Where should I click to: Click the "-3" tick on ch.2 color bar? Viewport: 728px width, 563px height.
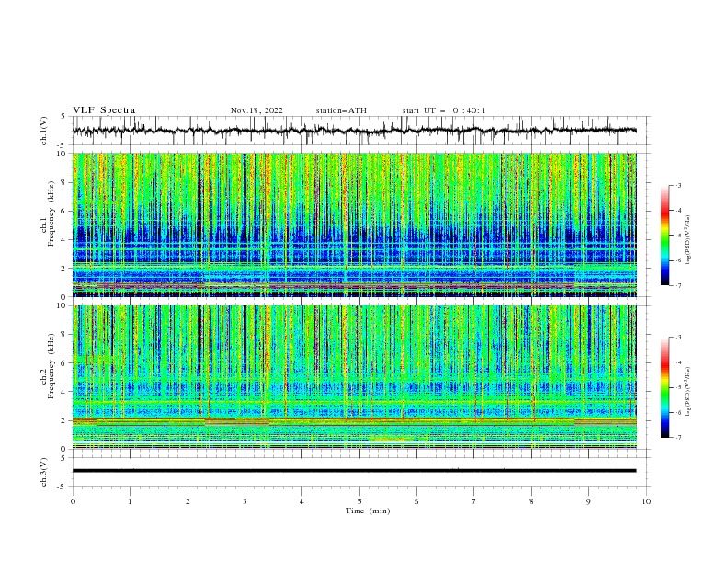coord(678,338)
